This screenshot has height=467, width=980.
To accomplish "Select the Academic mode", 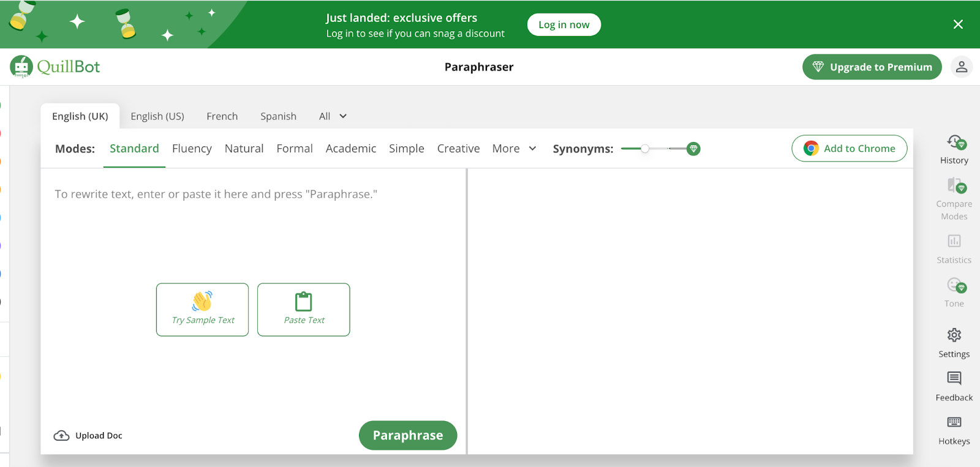I will 351,149.
